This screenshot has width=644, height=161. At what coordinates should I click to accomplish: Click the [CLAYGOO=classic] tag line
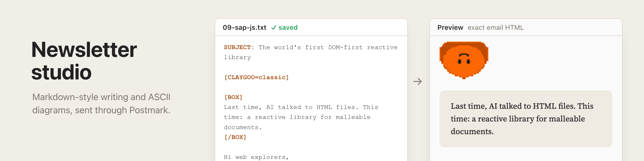coord(256,77)
